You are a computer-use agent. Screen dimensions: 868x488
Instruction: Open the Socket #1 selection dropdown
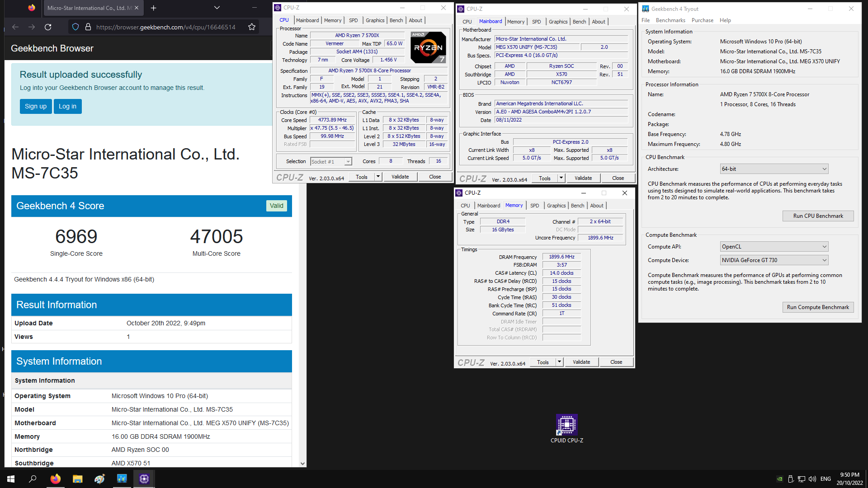331,162
